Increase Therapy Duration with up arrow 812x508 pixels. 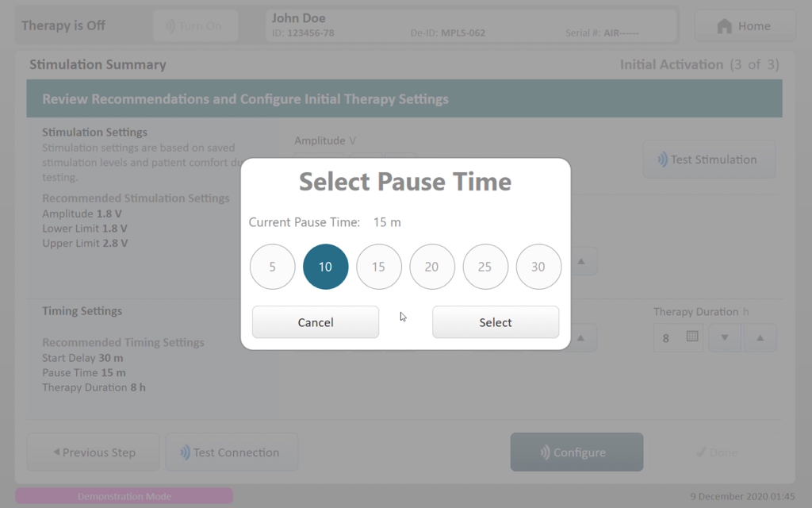760,338
